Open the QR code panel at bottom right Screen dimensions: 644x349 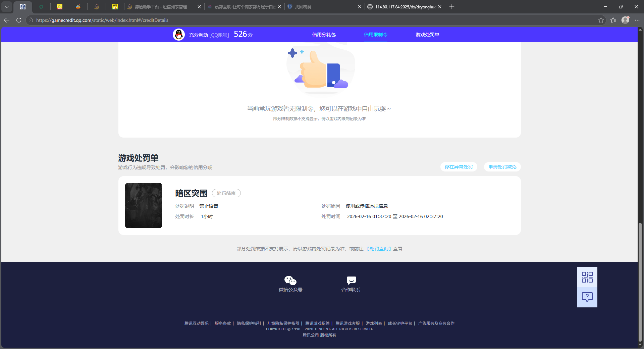(x=587, y=277)
